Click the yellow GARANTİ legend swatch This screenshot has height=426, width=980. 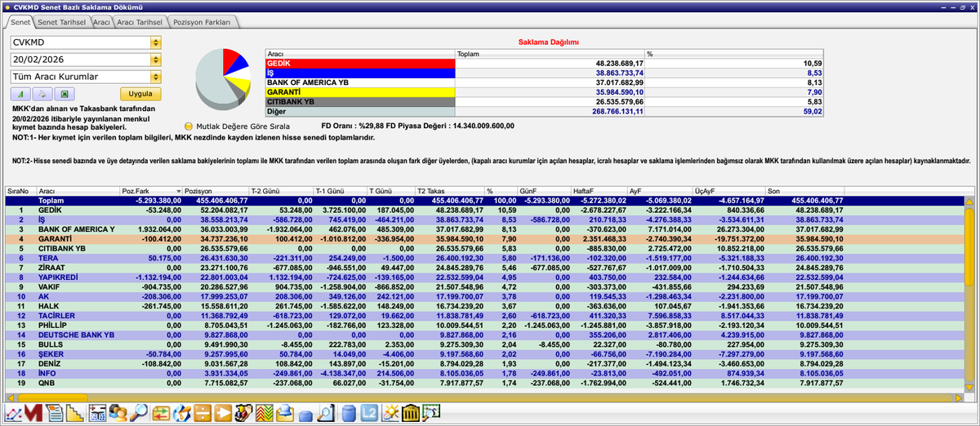pyautogui.click(x=360, y=92)
